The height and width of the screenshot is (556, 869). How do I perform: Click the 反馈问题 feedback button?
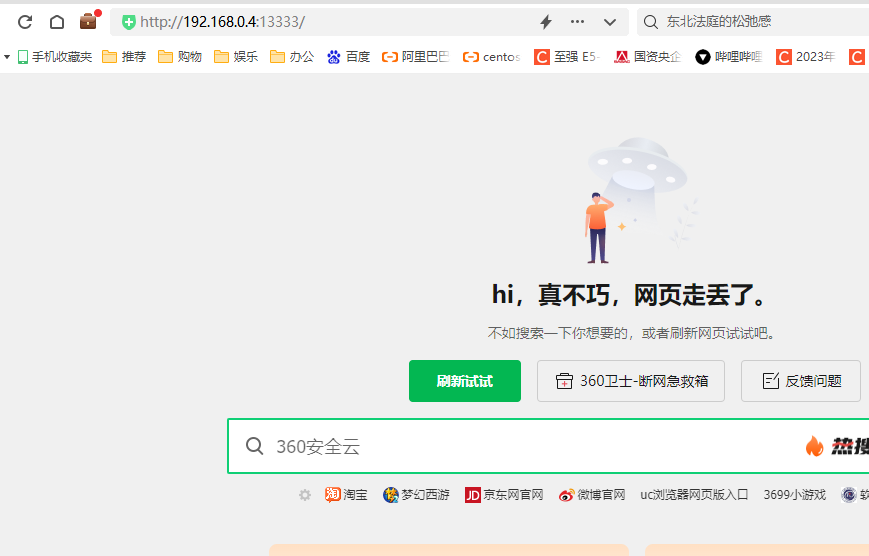click(801, 381)
